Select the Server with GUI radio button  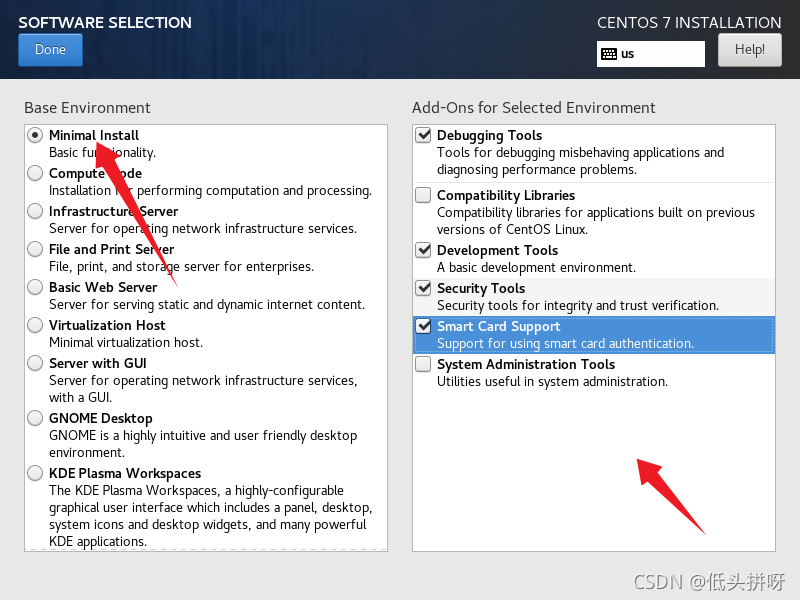pos(35,363)
